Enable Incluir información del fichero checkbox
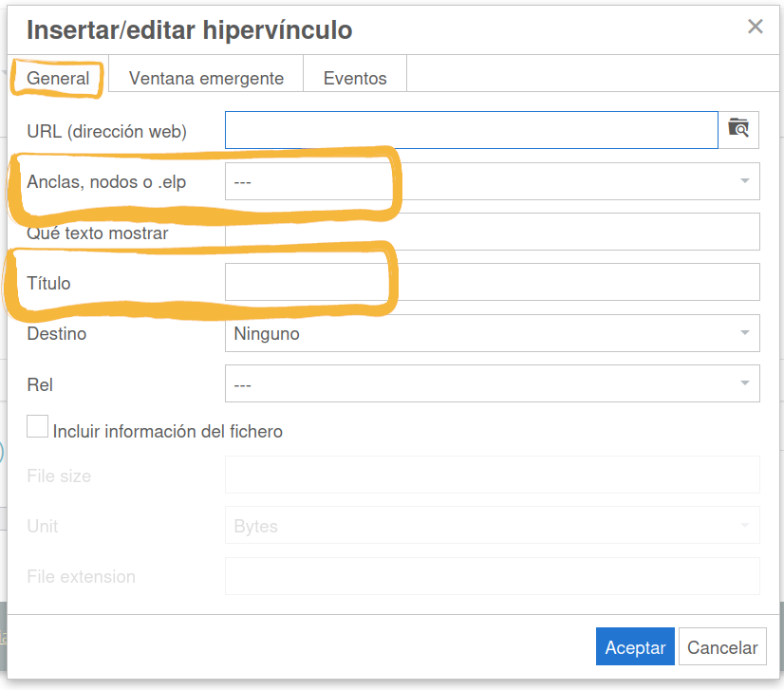This screenshot has height=690, width=784. (x=37, y=427)
